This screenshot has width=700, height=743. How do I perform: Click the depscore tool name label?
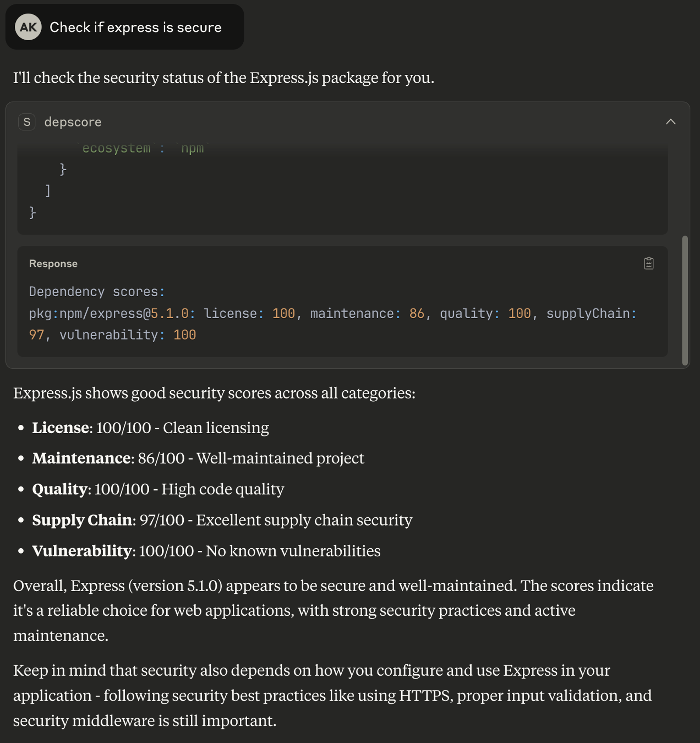[73, 122]
